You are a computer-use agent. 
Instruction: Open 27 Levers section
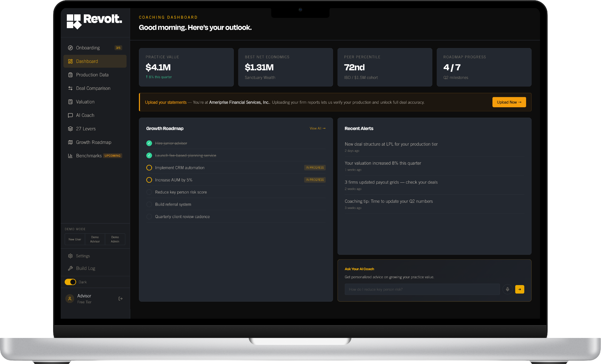tap(95, 129)
